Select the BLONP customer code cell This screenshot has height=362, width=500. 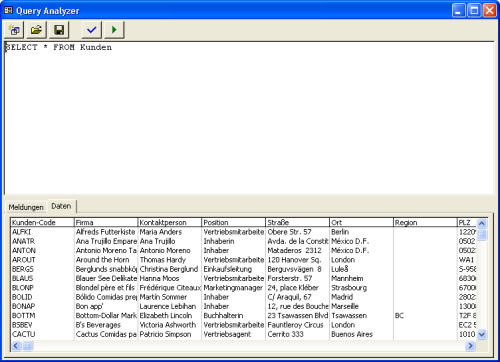(42, 288)
